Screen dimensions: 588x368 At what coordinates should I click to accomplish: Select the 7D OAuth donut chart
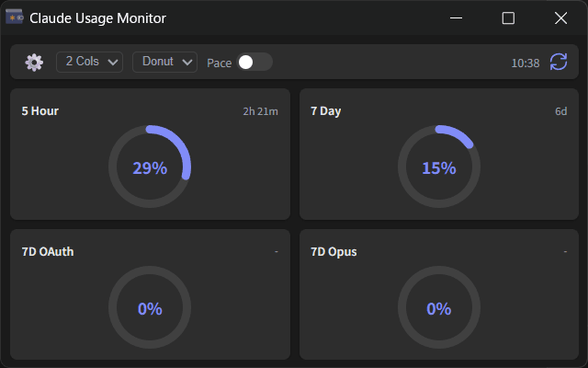(x=150, y=308)
